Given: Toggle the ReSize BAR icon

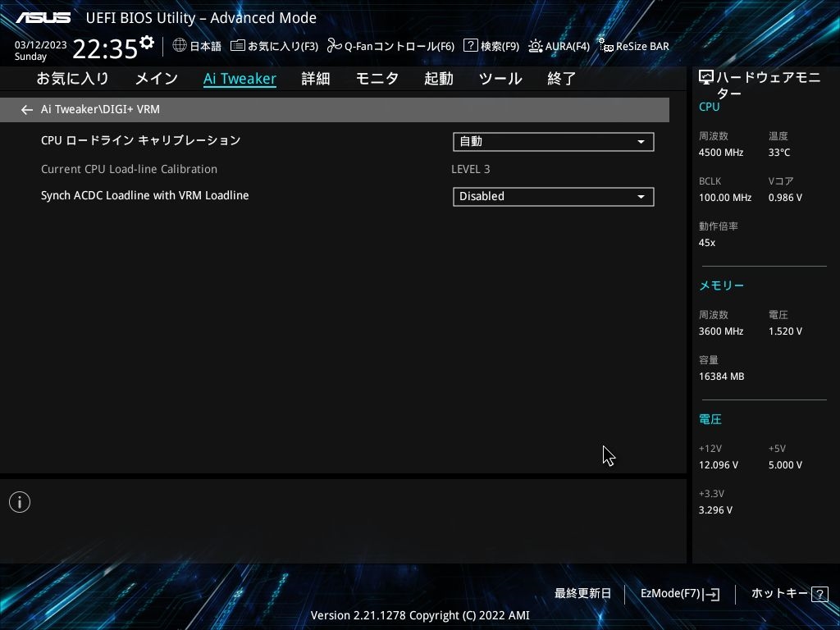Looking at the screenshot, I should (x=606, y=46).
